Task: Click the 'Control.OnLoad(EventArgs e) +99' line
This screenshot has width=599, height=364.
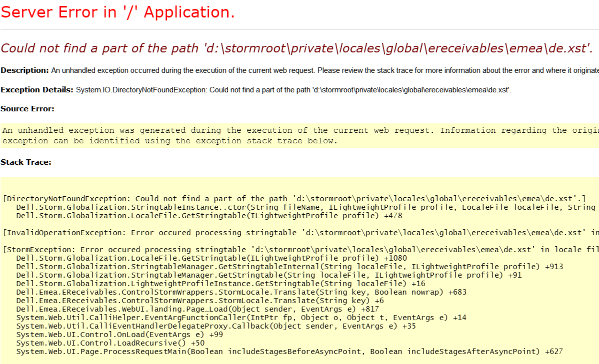Action: pyautogui.click(x=119, y=335)
